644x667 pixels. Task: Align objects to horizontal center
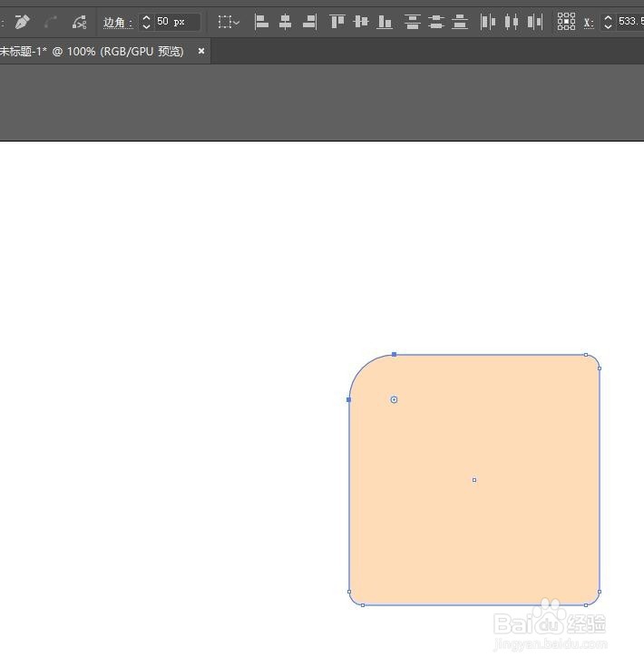285,22
